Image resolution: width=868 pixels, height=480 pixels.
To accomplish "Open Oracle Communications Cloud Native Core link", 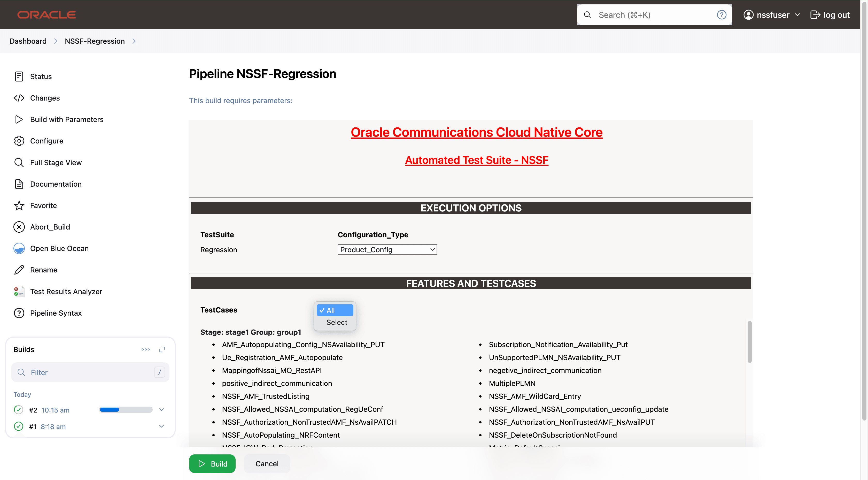I will point(476,133).
